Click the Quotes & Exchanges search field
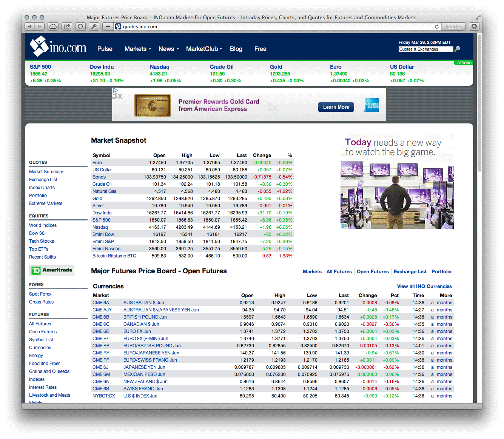504x439 pixels. (x=425, y=49)
